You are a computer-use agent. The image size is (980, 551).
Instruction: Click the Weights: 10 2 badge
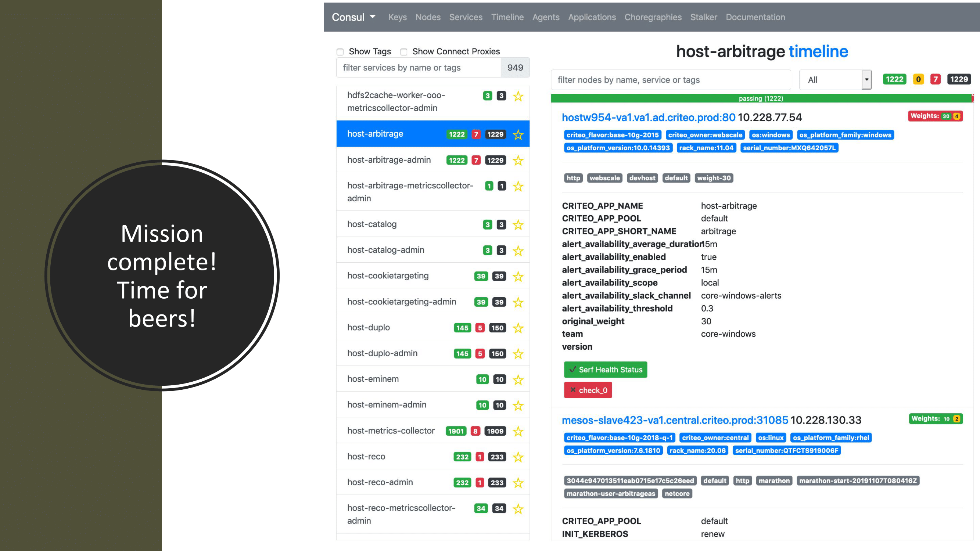[936, 419]
